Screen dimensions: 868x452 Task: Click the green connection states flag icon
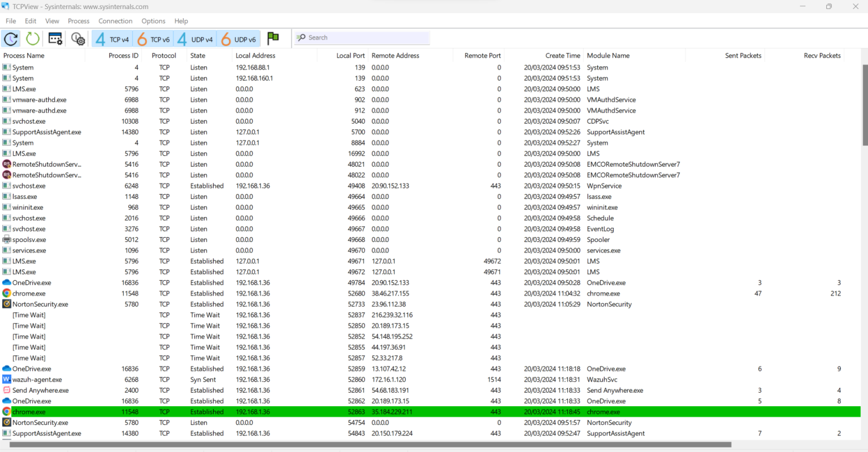click(273, 38)
